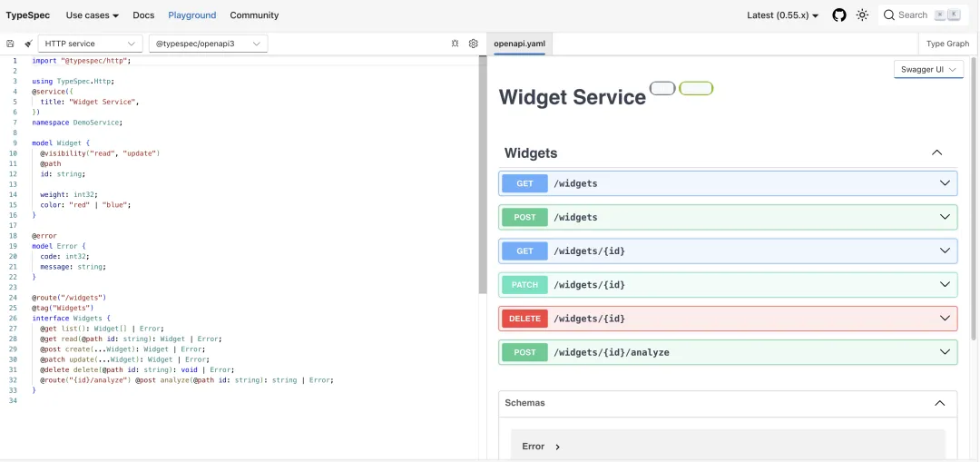Click the line number 34 in the gutter
980x462 pixels.
tap(14, 401)
